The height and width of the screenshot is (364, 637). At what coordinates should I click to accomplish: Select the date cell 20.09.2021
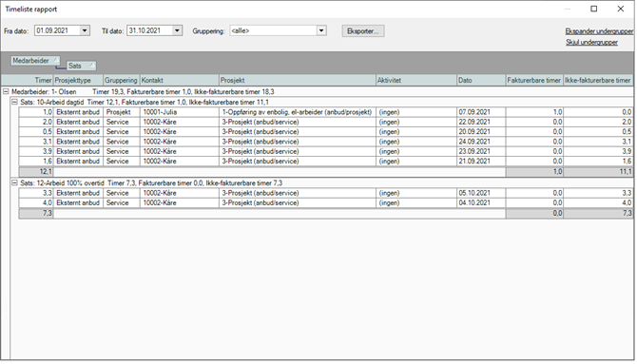coord(481,131)
